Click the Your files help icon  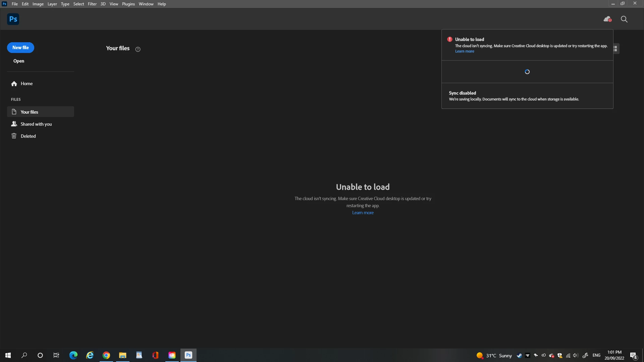(138, 49)
